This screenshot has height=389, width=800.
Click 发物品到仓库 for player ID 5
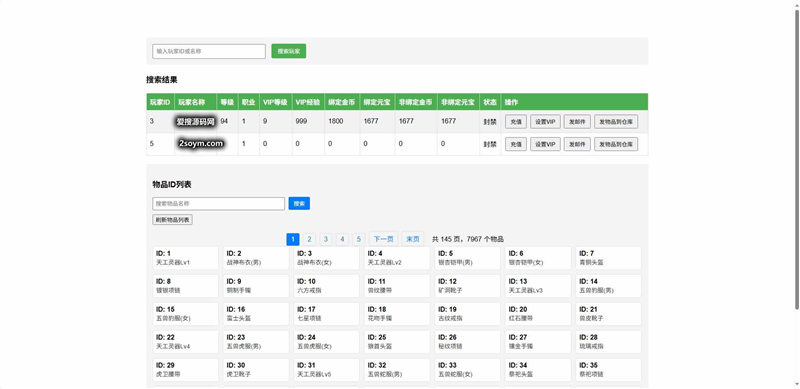click(616, 144)
